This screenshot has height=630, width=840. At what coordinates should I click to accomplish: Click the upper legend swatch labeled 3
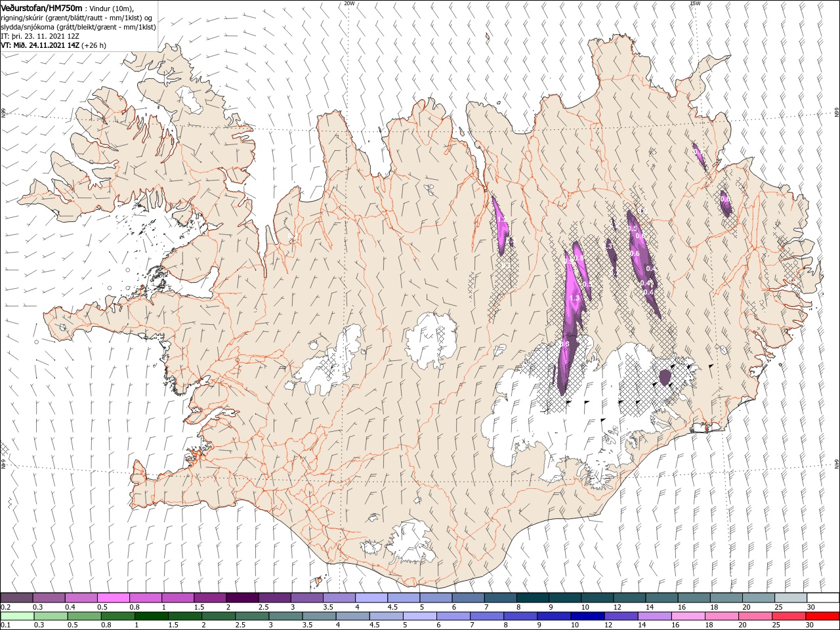click(x=306, y=597)
